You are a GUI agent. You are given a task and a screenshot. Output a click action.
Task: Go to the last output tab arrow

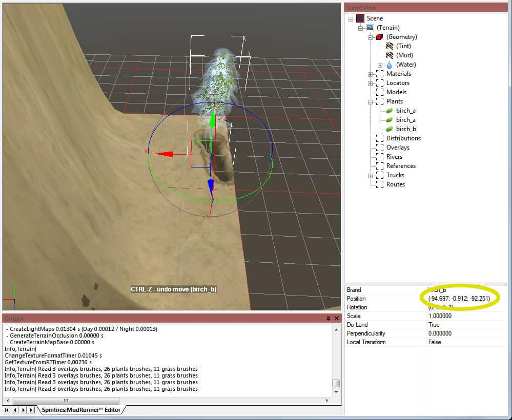pyautogui.click(x=31, y=410)
